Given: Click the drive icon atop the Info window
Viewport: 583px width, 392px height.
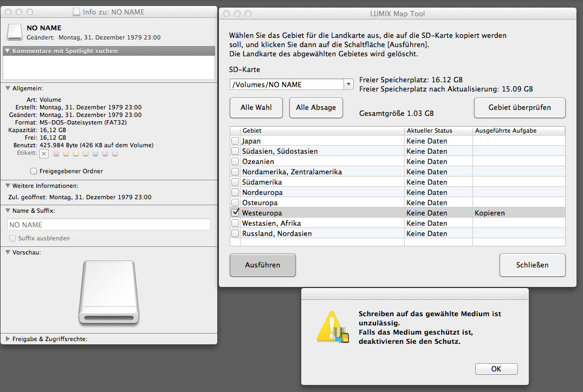Looking at the screenshot, I should point(14,31).
